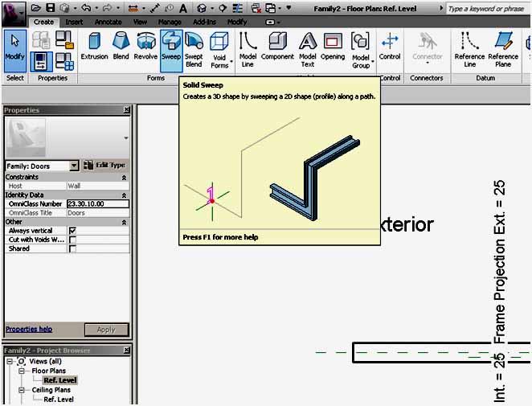The height and width of the screenshot is (406, 532).
Task: Check the Shared parameter box
Action: [x=72, y=248]
